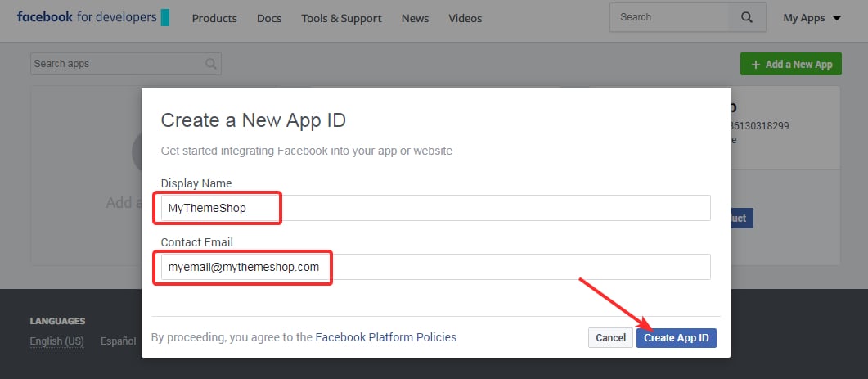Click the magnifier icon in top search bar
Image resolution: width=868 pixels, height=379 pixels.
pos(746,17)
